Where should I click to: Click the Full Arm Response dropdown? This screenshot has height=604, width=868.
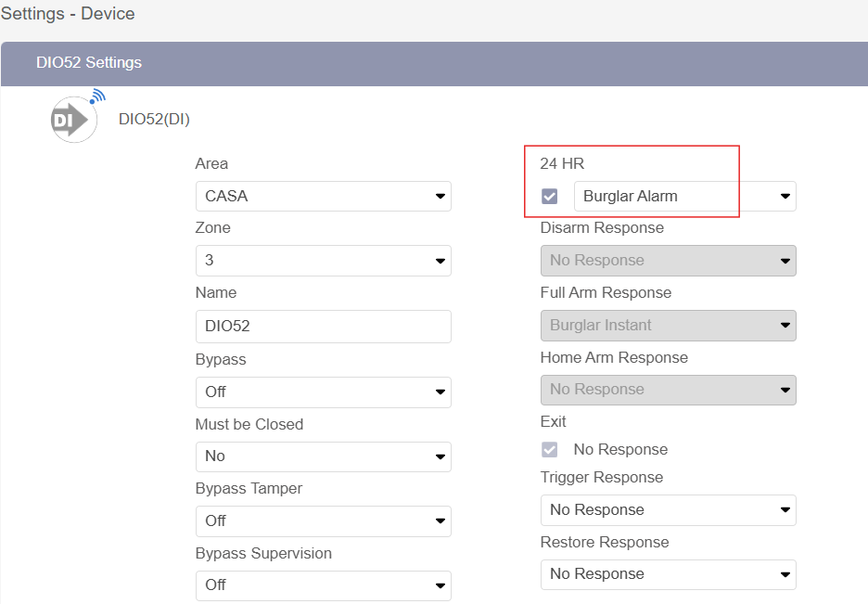(668, 326)
